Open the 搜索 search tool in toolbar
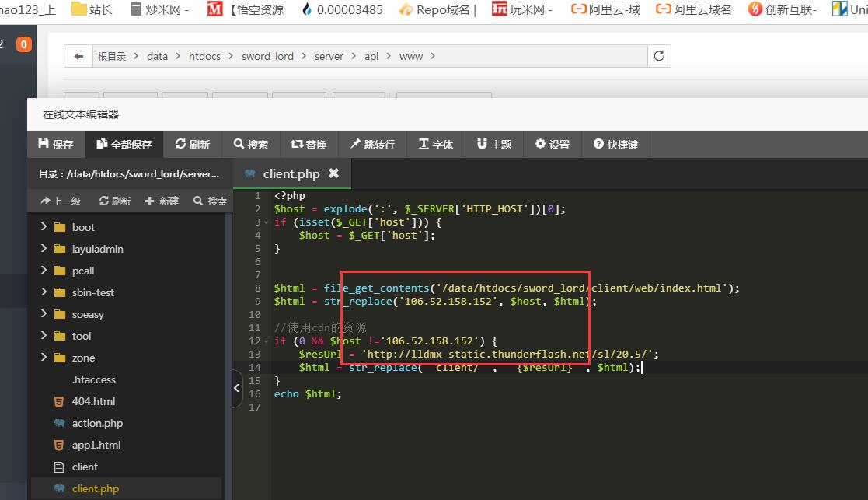Screen dimensions: 868x500 250,145
